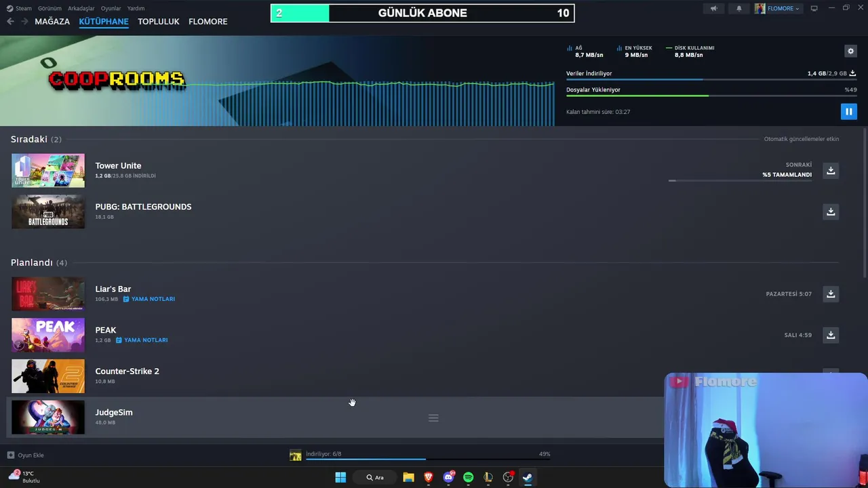This screenshot has width=868, height=488.
Task: Click the Veriler İndiriliyor download progress bar
Action: point(711,80)
